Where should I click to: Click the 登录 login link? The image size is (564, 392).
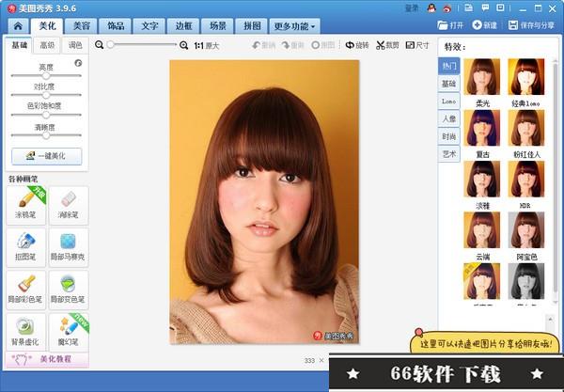[412, 8]
